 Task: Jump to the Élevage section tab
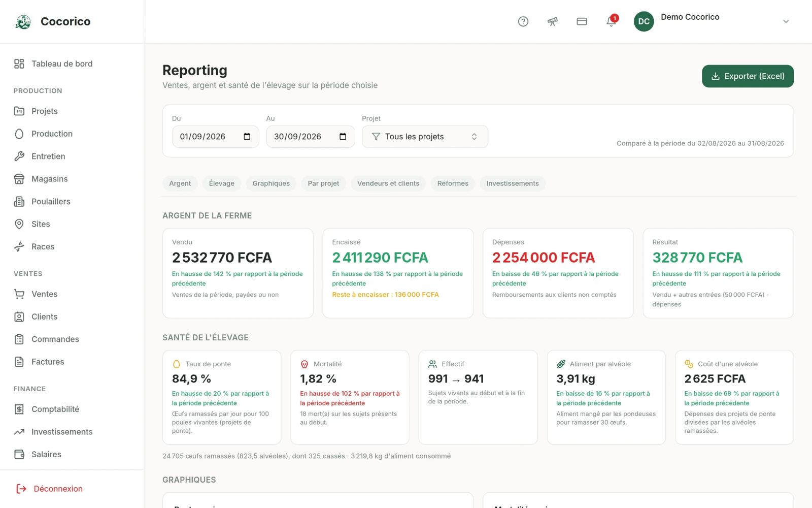pyautogui.click(x=222, y=183)
